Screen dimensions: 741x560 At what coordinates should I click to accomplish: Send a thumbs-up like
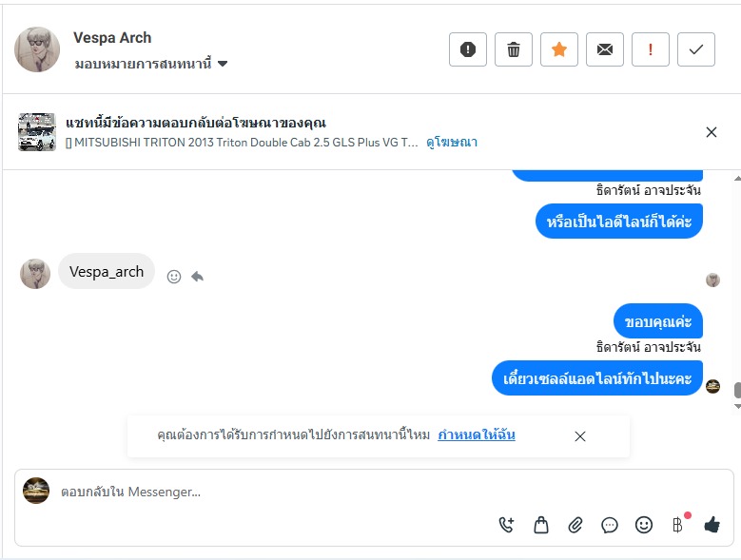pyautogui.click(x=712, y=524)
